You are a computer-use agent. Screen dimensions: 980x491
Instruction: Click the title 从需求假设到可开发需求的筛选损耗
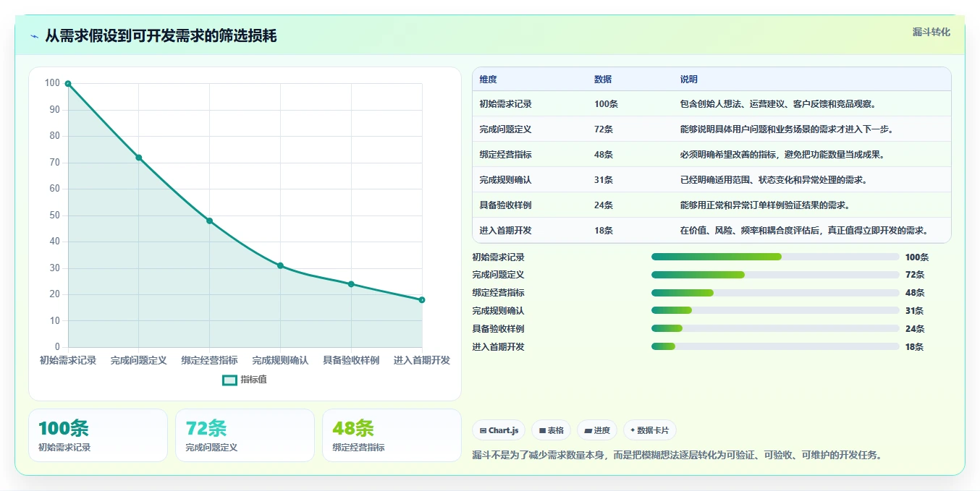coord(161,36)
